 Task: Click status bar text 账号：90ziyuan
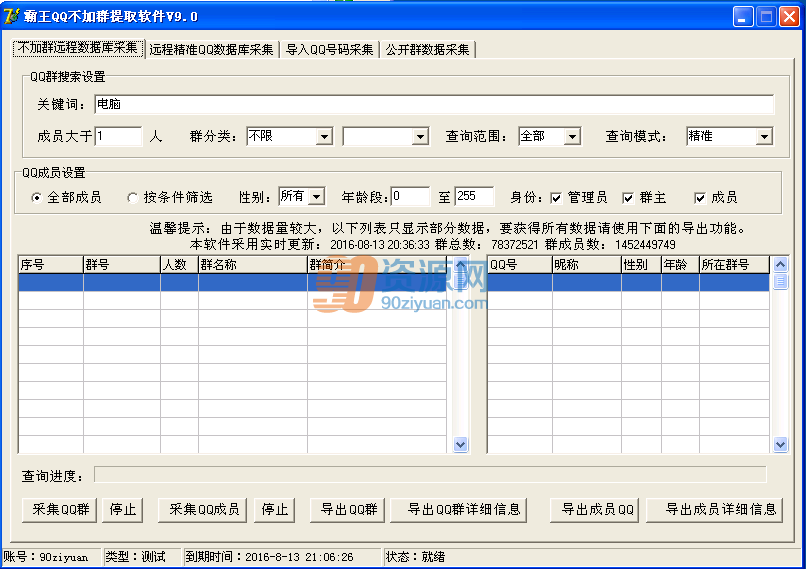point(46,557)
